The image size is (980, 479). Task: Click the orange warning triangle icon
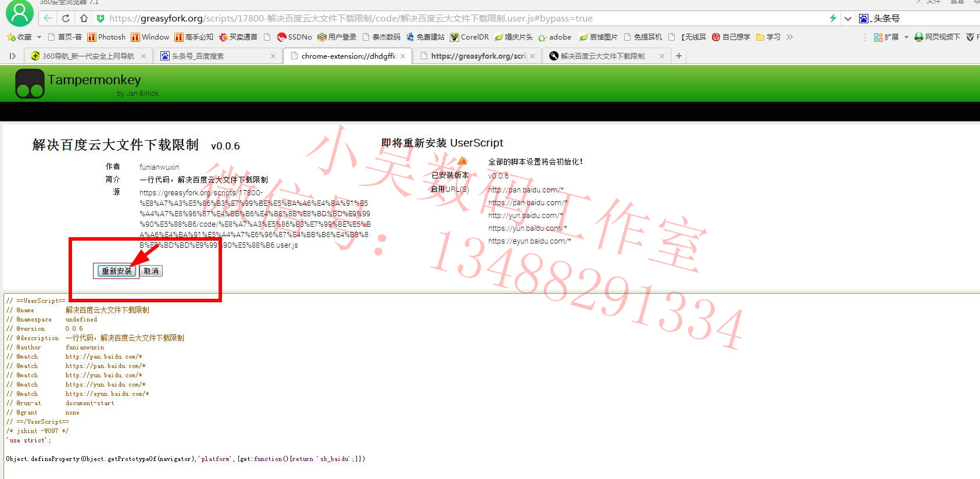[x=462, y=161]
